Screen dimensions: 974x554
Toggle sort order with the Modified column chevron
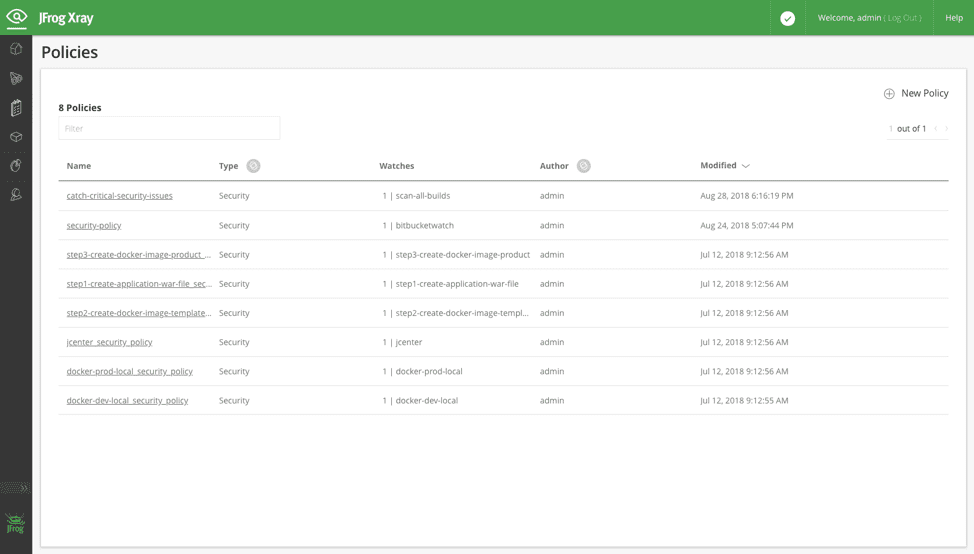(x=746, y=166)
